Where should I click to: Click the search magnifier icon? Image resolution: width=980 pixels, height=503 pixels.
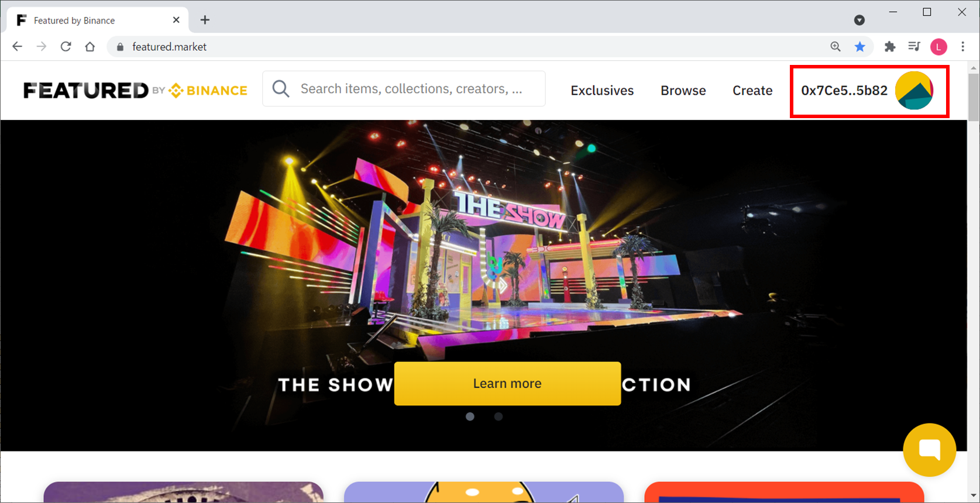[x=281, y=89]
